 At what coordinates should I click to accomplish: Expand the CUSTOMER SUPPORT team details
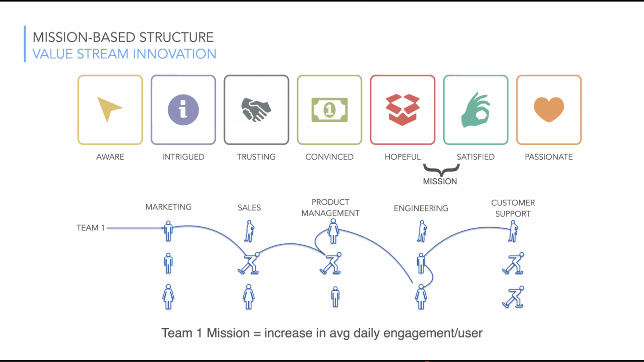[x=512, y=208]
